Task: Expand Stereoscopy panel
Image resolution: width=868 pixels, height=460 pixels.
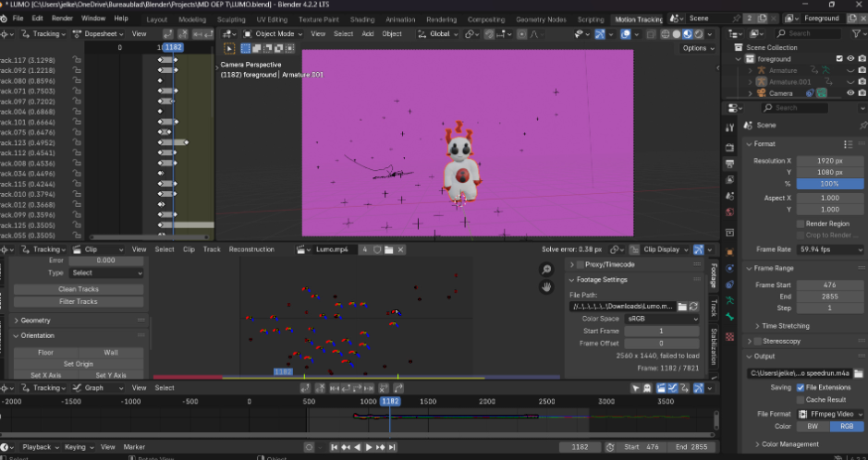Action: pyautogui.click(x=781, y=341)
